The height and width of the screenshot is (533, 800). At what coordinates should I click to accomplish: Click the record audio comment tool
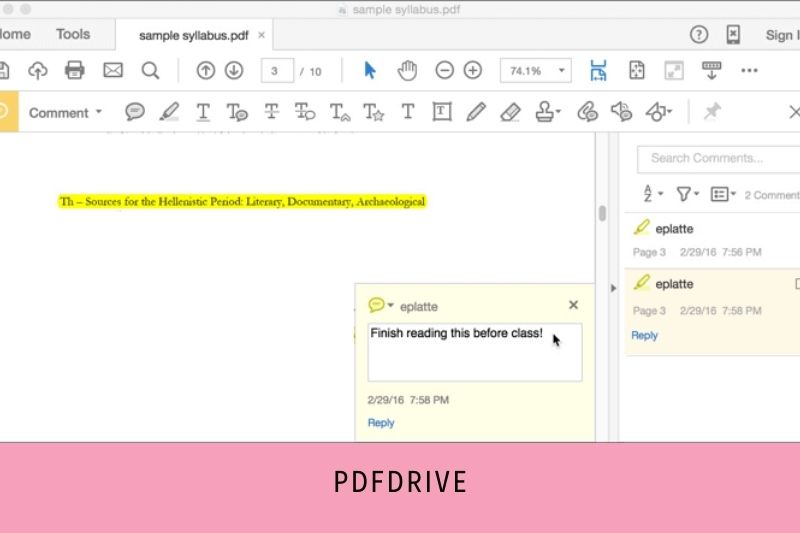click(x=621, y=112)
